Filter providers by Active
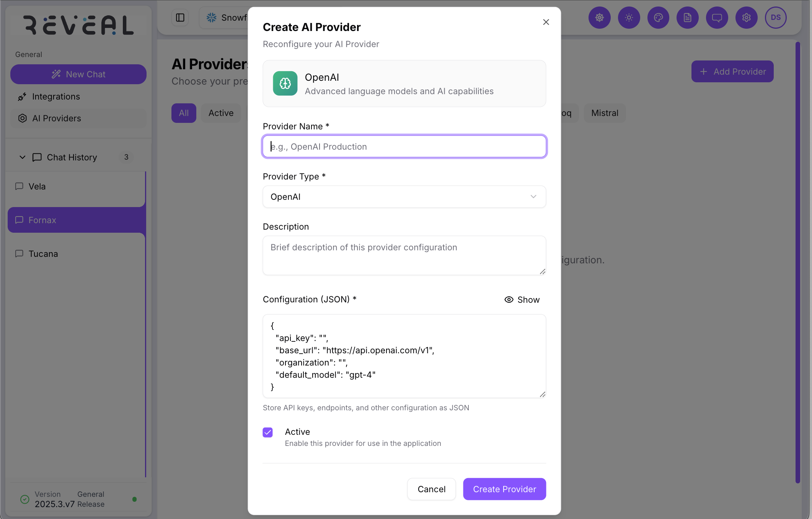Image resolution: width=812 pixels, height=519 pixels. pos(221,113)
